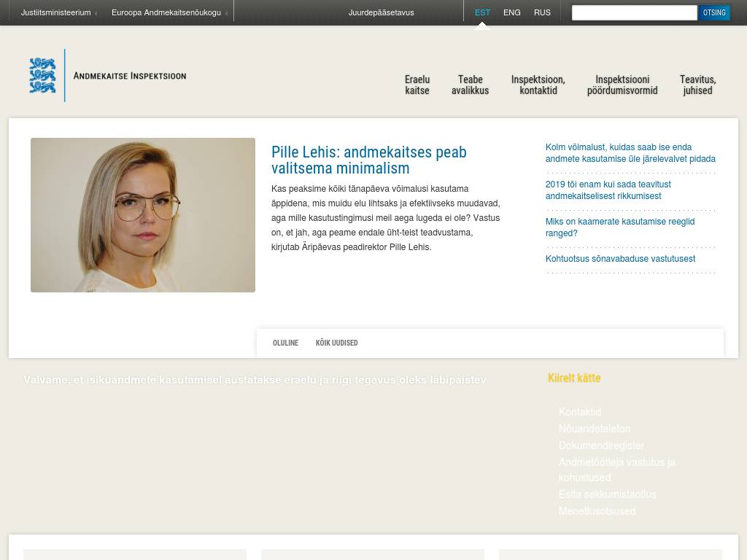Expand the Euroopa Andmekaitsenõukogu dropdown arrow
This screenshot has width=747, height=560.
point(226,13)
